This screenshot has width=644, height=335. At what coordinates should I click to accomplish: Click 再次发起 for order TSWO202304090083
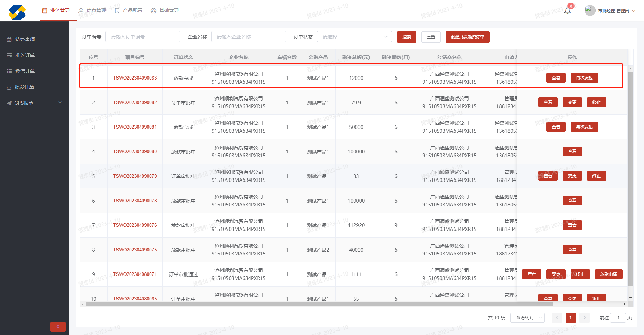584,78
